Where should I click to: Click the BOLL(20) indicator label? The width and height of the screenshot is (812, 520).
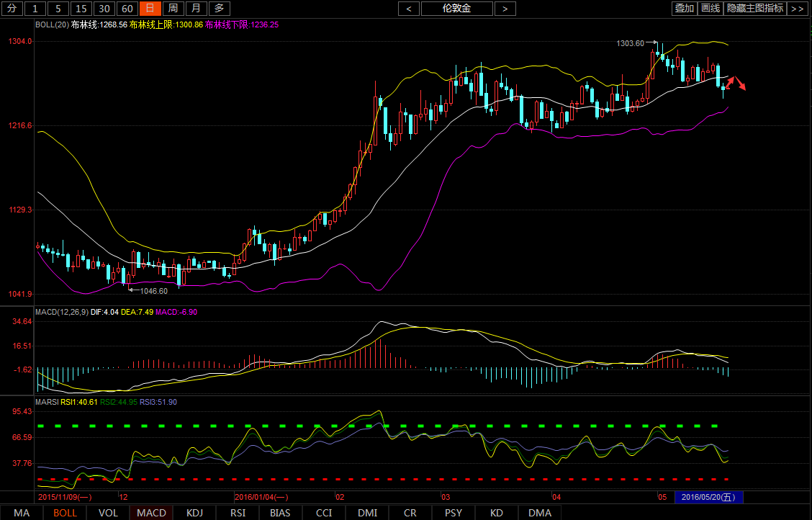(52, 24)
